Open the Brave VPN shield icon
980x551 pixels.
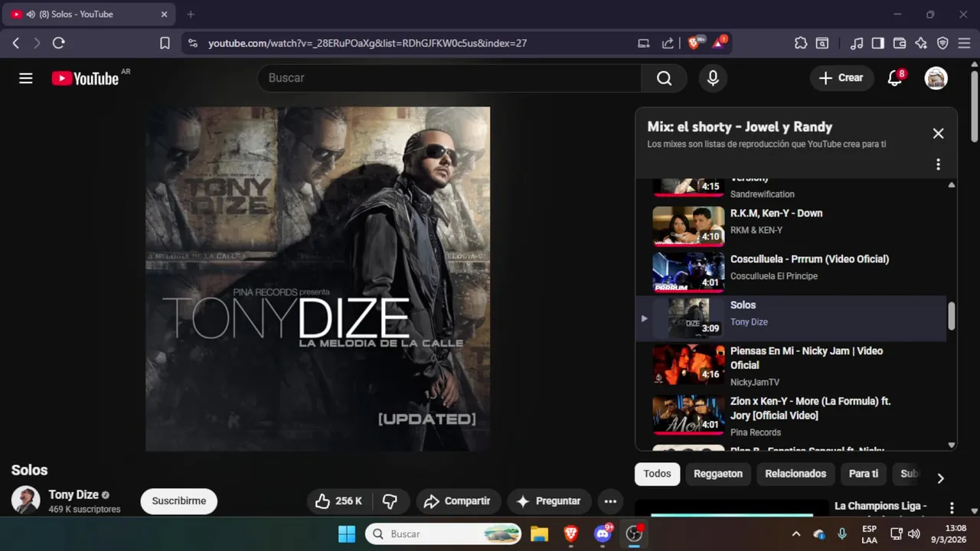click(942, 44)
